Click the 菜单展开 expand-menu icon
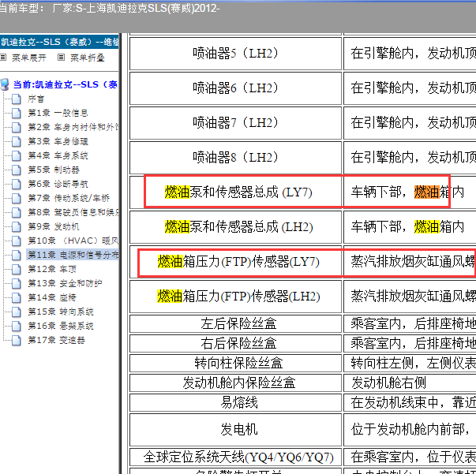 [x=3, y=57]
